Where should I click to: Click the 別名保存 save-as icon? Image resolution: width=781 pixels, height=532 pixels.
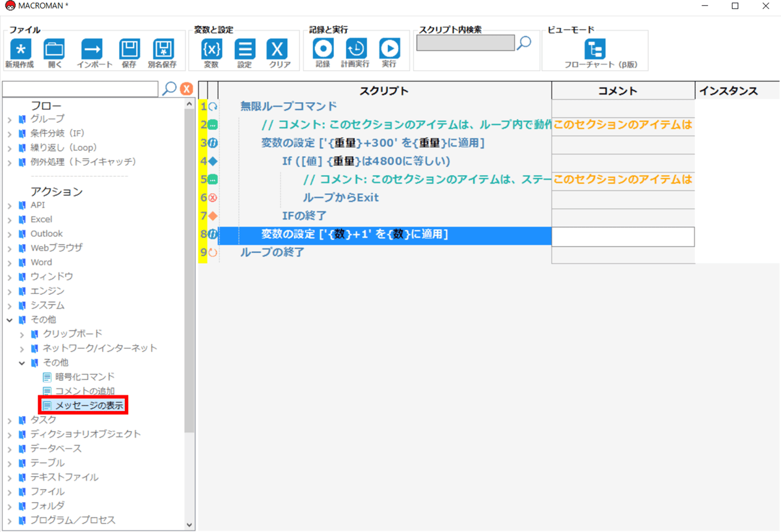point(163,49)
